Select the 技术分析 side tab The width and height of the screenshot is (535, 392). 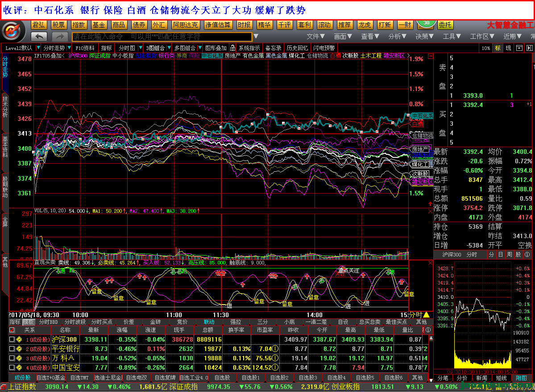[x=5, y=107]
